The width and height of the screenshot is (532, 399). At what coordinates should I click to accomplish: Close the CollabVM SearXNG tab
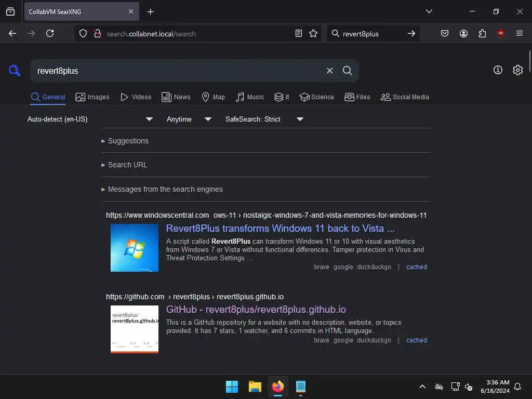pyautogui.click(x=130, y=11)
